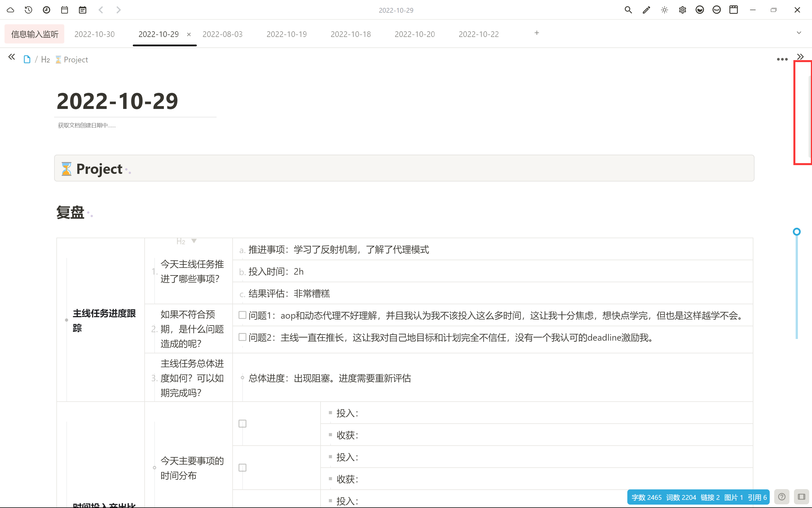Open the tab list dropdown chevron
Image resolution: width=812 pixels, height=508 pixels.
[x=799, y=33]
